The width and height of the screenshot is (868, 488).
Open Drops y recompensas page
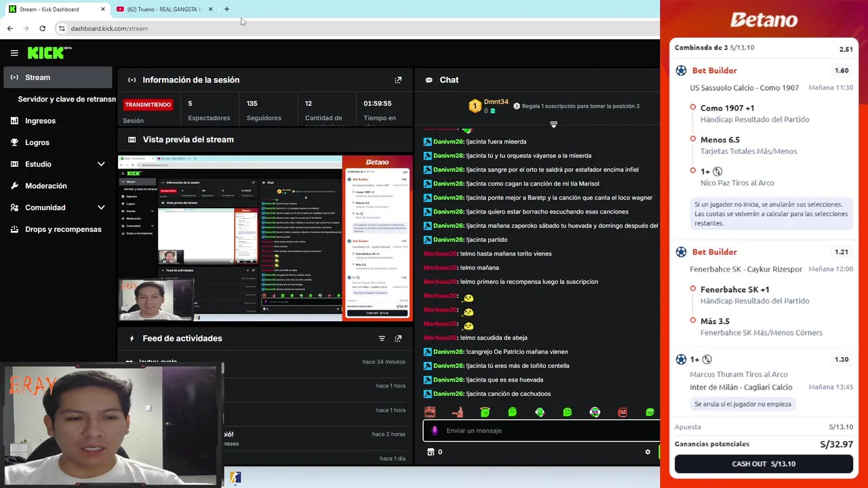coord(58,229)
